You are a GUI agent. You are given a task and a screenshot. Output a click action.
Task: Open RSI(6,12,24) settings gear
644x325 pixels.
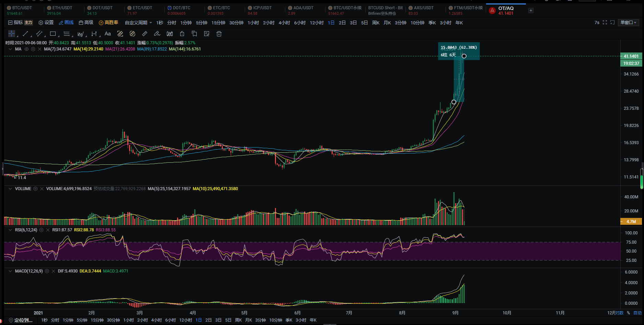(41, 230)
